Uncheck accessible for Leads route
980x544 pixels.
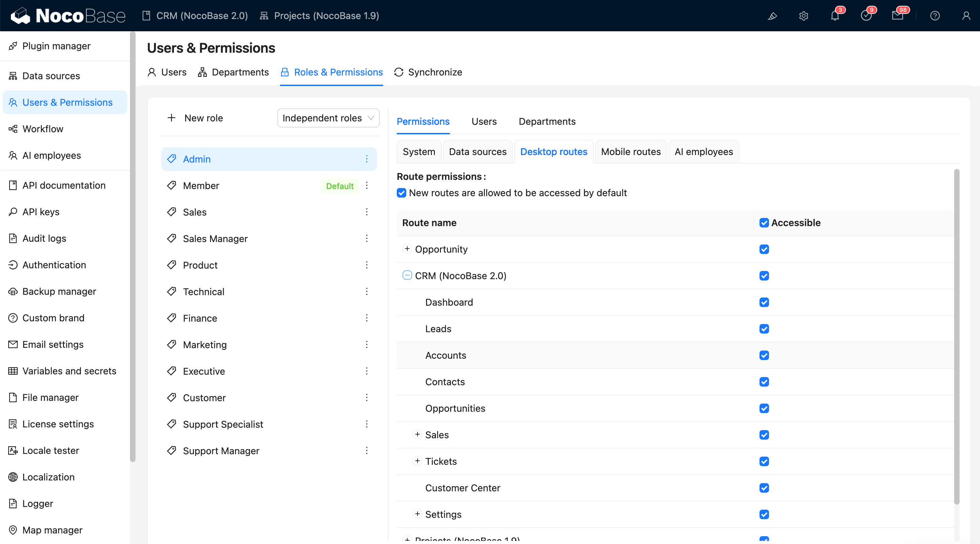coord(764,329)
